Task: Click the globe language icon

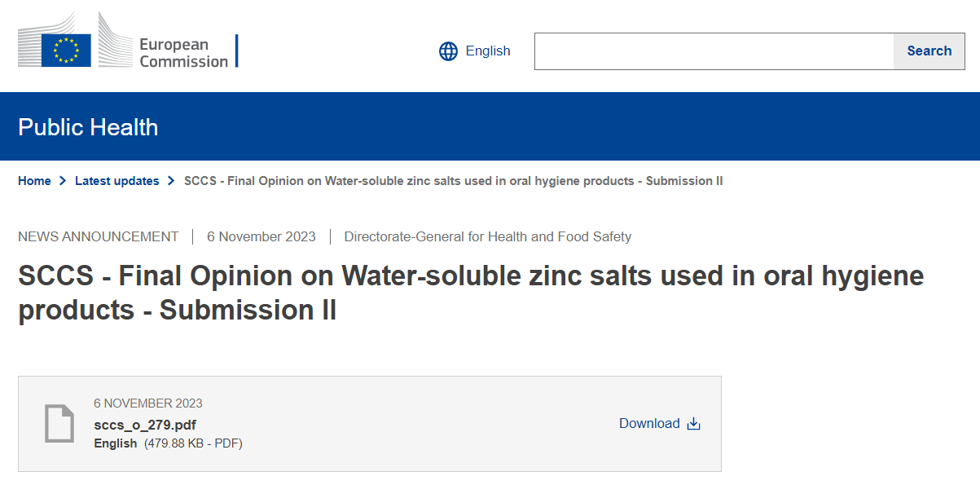Action: pos(448,51)
